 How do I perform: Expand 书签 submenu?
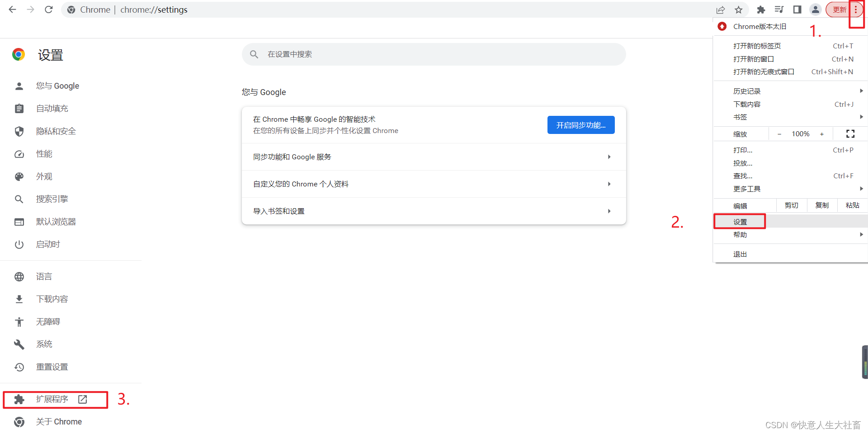[x=790, y=117]
